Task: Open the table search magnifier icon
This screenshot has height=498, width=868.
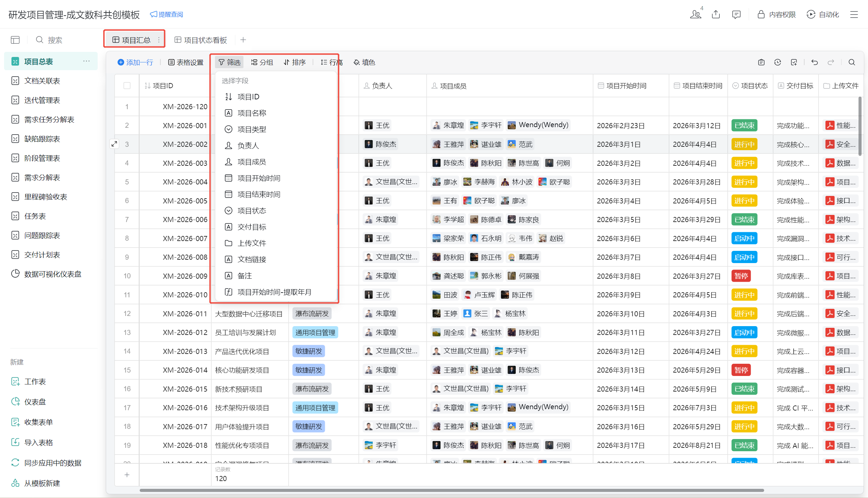Action: pyautogui.click(x=852, y=62)
